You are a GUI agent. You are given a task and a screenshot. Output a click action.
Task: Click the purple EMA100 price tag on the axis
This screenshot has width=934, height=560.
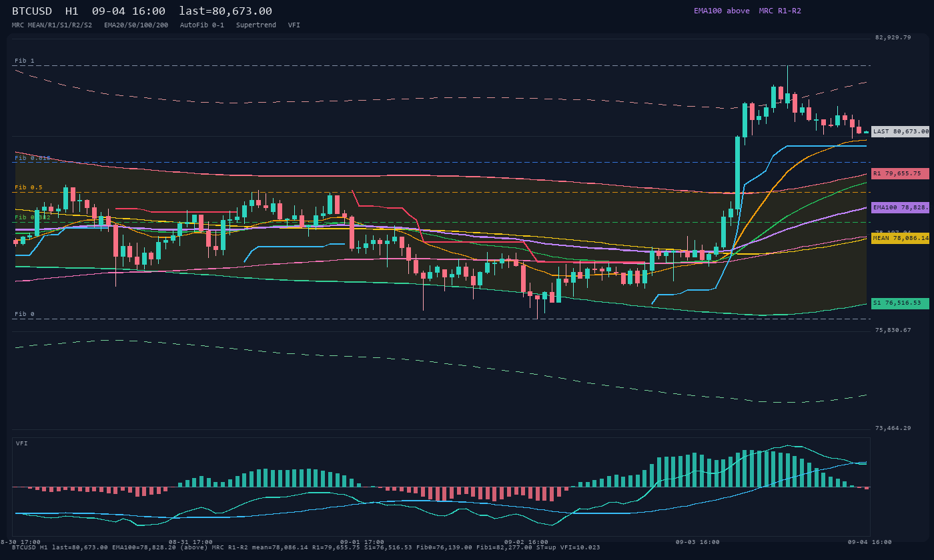901,207
